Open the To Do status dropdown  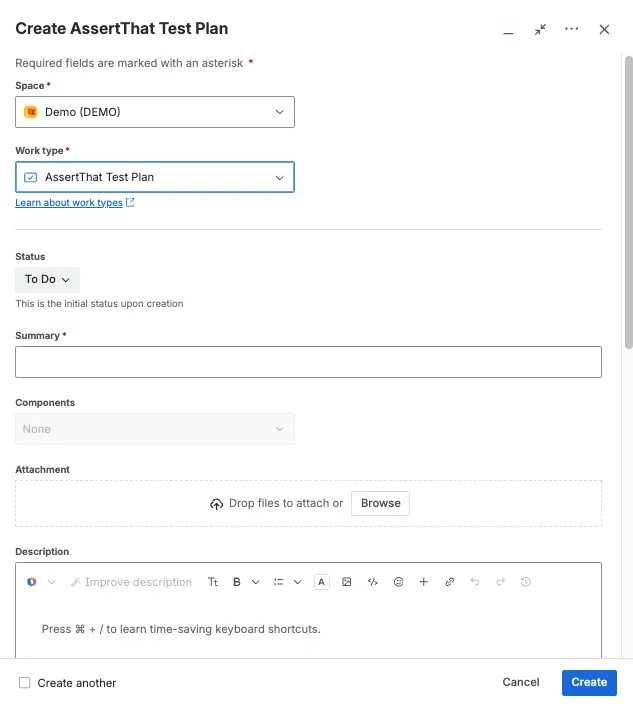point(48,279)
